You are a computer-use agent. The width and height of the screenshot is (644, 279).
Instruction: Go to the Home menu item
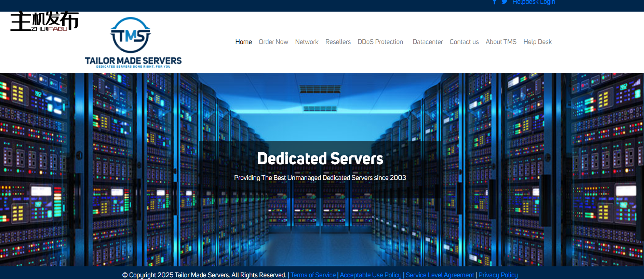[x=243, y=42]
